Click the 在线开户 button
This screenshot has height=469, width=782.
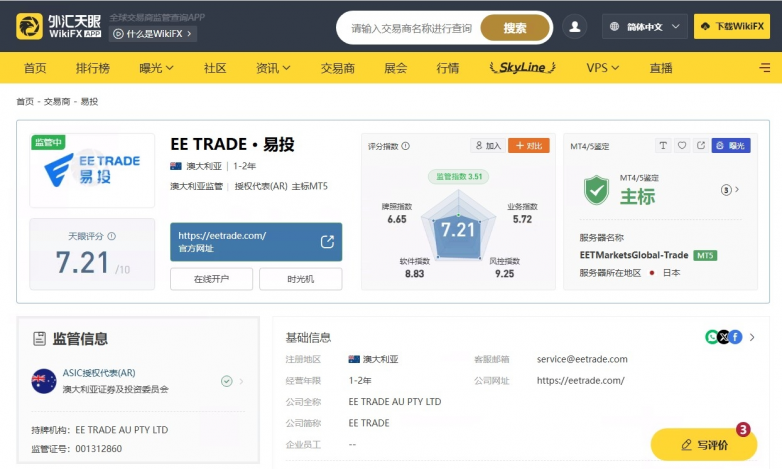pyautogui.click(x=211, y=279)
